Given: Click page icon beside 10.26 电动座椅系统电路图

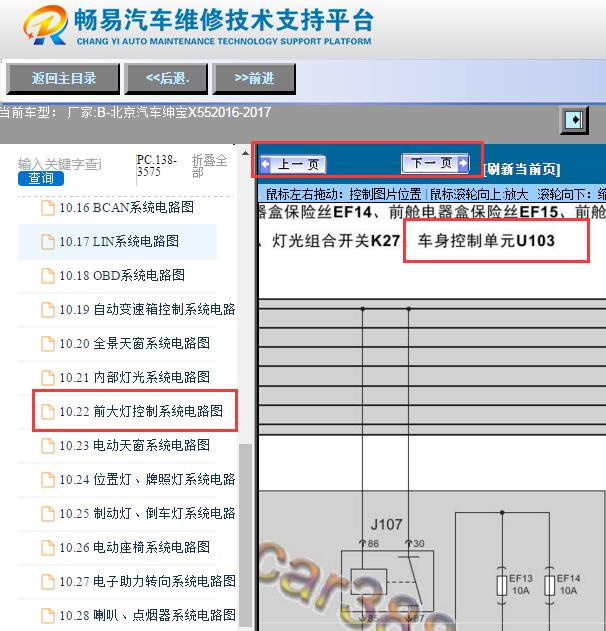Looking at the screenshot, I should point(48,548).
